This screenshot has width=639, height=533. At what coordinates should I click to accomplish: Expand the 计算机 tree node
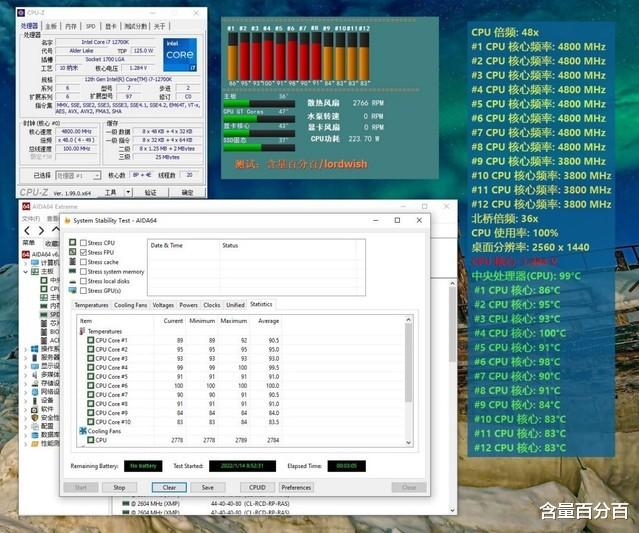coord(26,263)
